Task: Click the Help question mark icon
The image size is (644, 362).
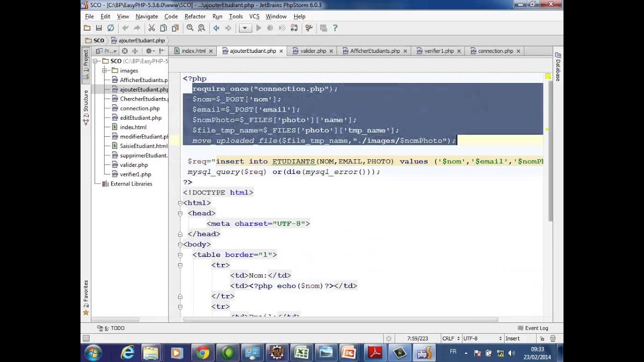Action: 335,28
